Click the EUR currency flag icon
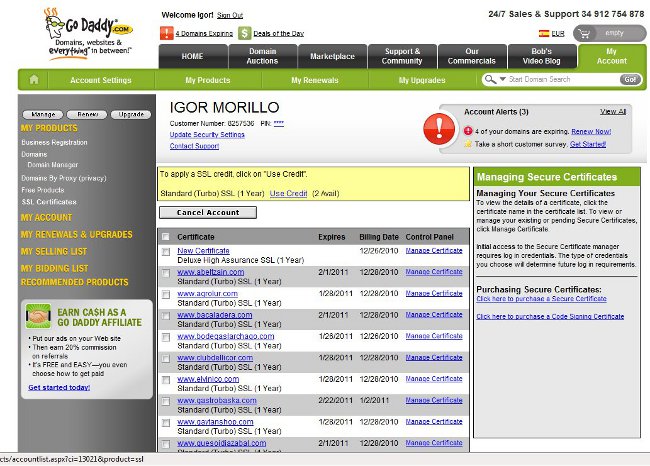650x466 pixels. [541, 33]
